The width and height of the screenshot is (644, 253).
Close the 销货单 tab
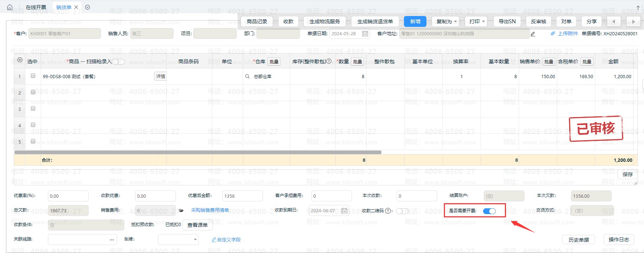76,7
